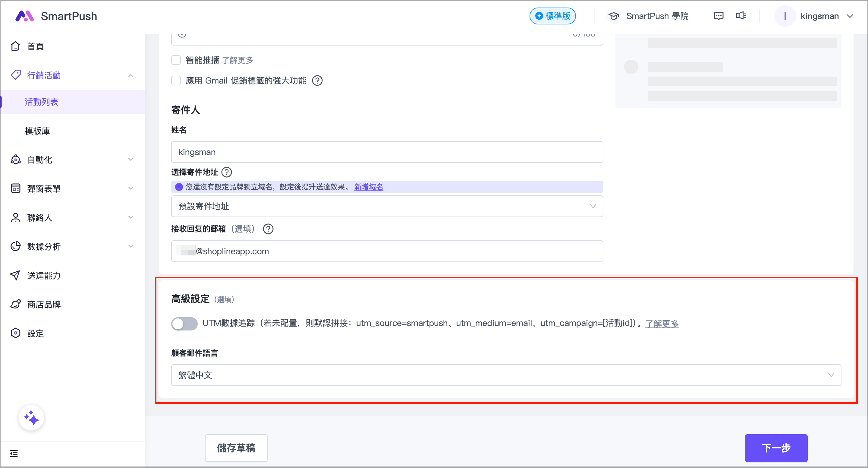Expand the automation menu chevron
The image size is (868, 468).
131,160
